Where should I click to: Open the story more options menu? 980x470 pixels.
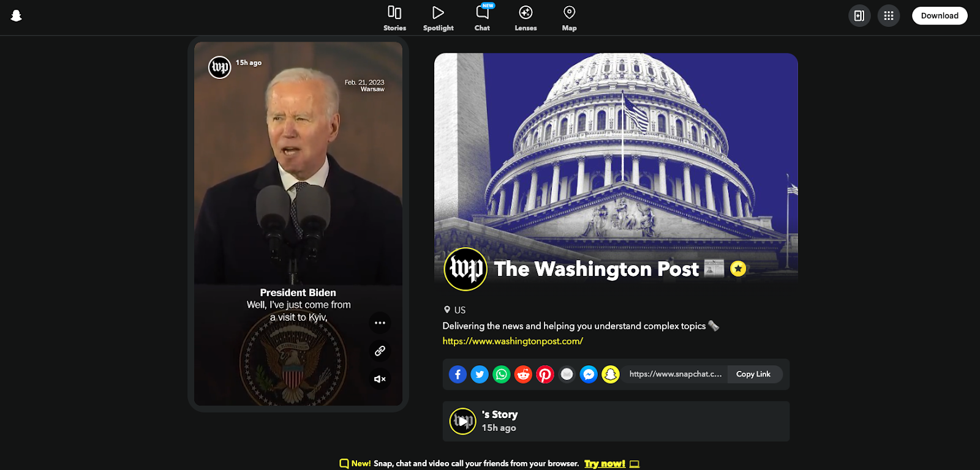[380, 323]
